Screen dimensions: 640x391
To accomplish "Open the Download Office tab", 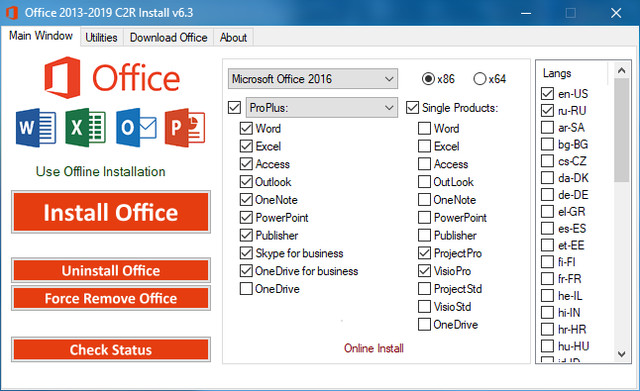I will coord(169,38).
